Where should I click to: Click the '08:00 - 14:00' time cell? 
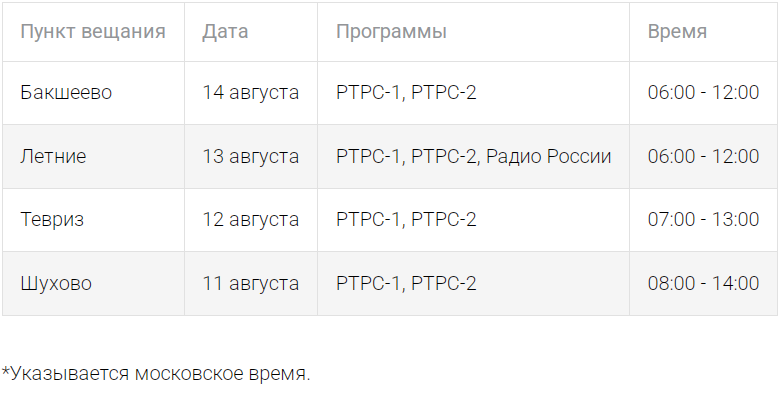click(704, 283)
